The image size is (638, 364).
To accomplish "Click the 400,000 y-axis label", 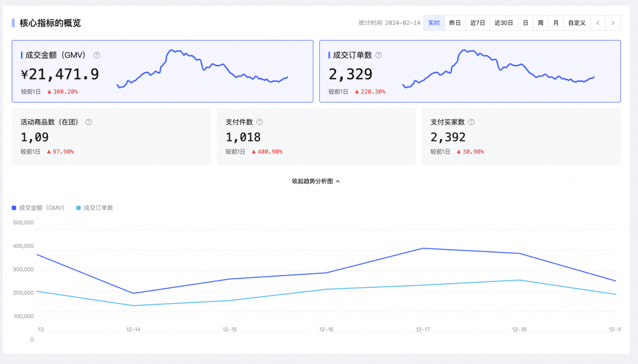I will coord(23,246).
